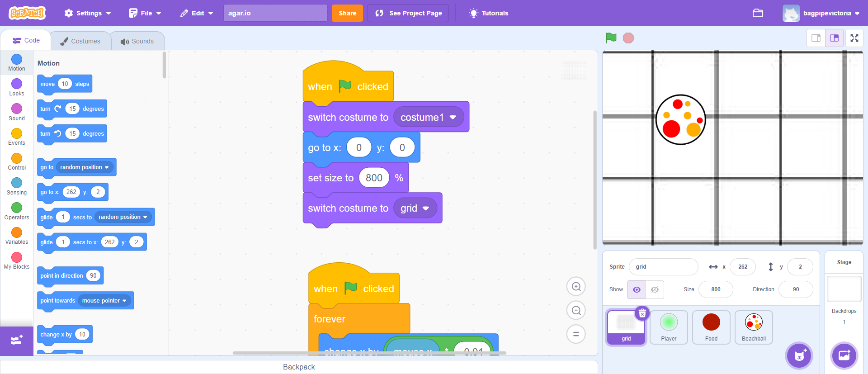Stop the project with red stop sign
Image resolution: width=868 pixels, height=374 pixels.
point(628,38)
